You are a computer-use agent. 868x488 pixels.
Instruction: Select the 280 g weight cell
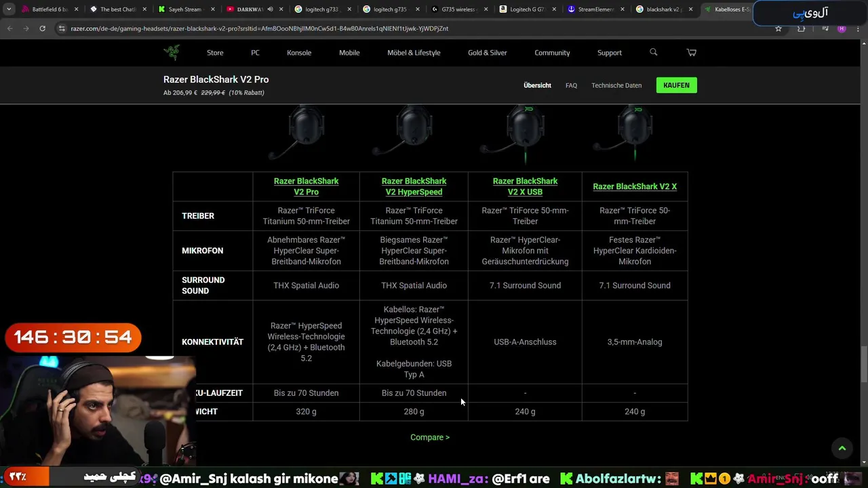point(414,411)
